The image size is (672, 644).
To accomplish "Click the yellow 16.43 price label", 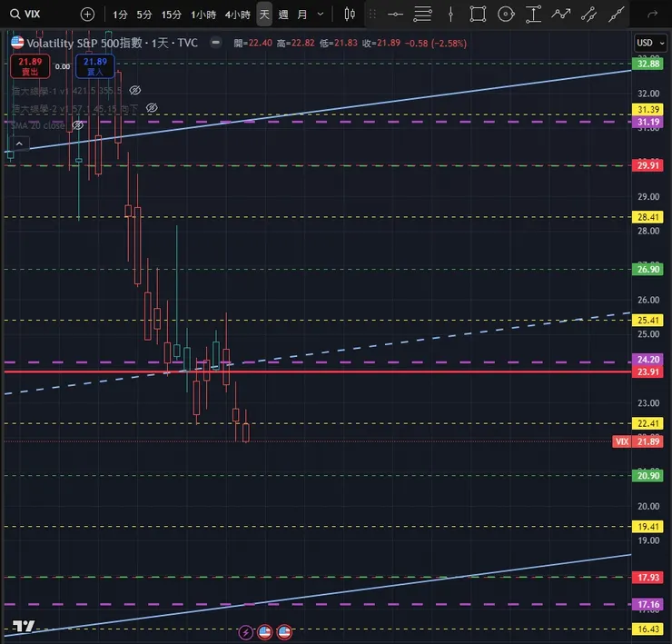I will [648, 629].
